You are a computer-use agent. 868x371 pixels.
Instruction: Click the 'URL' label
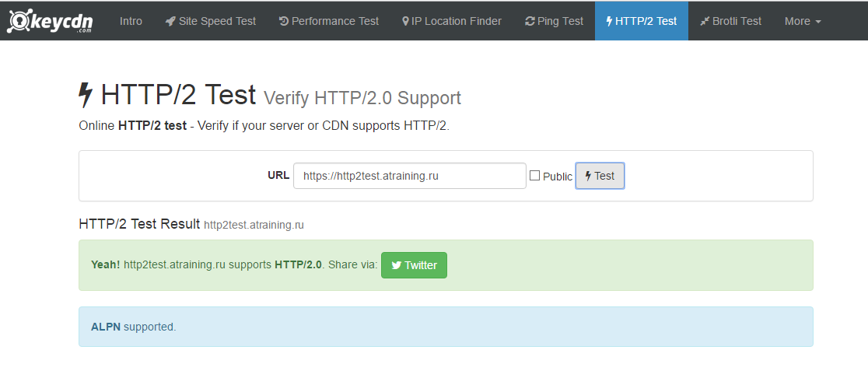click(278, 176)
